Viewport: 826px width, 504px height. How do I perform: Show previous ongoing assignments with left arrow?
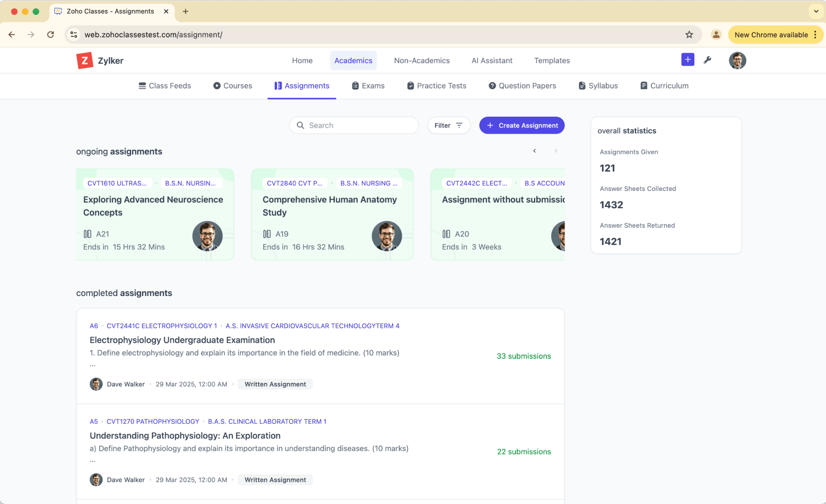[x=534, y=151]
